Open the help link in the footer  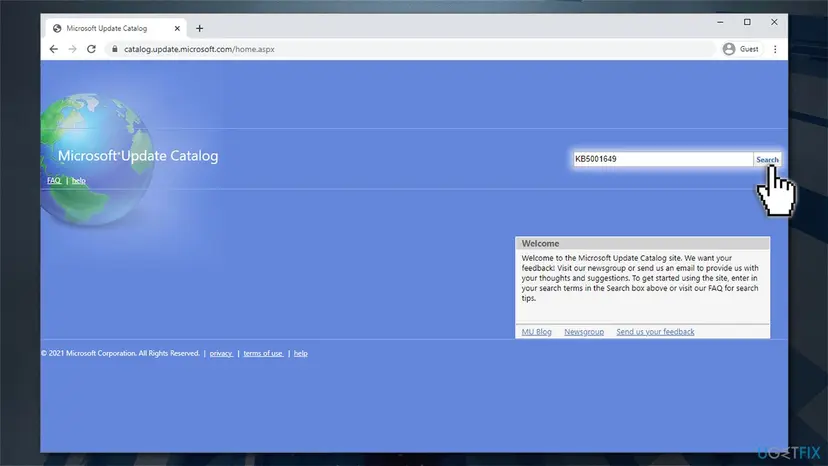pos(300,353)
